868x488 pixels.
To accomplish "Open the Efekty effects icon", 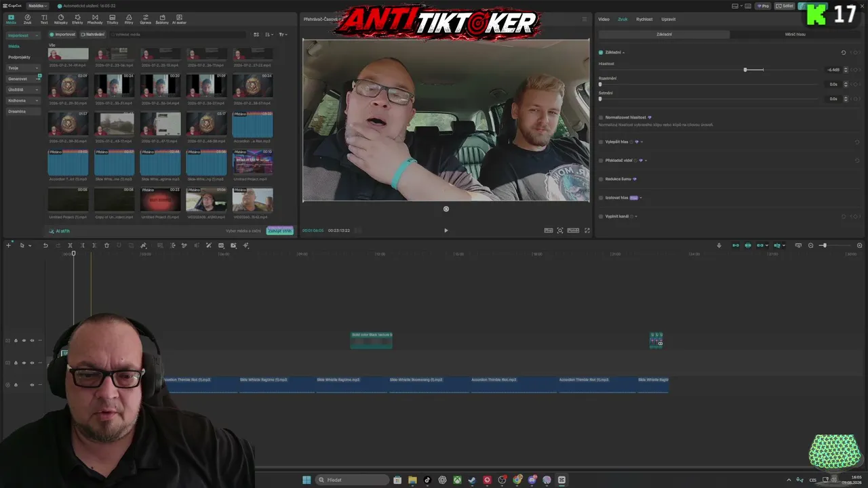I will pos(77,19).
